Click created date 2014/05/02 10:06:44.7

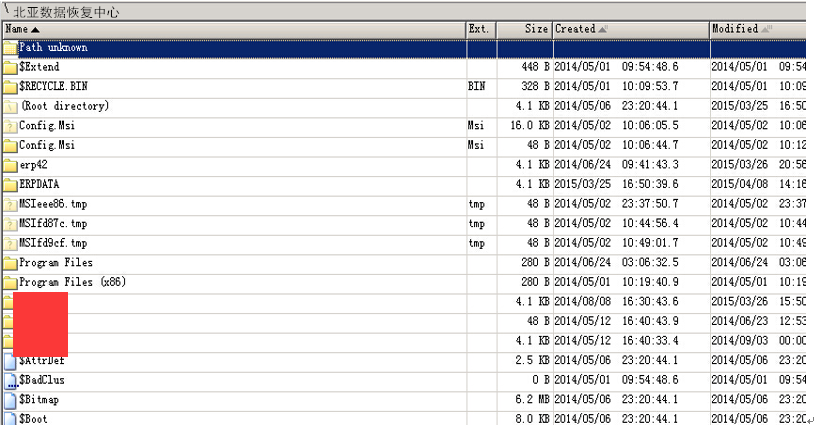click(x=616, y=146)
